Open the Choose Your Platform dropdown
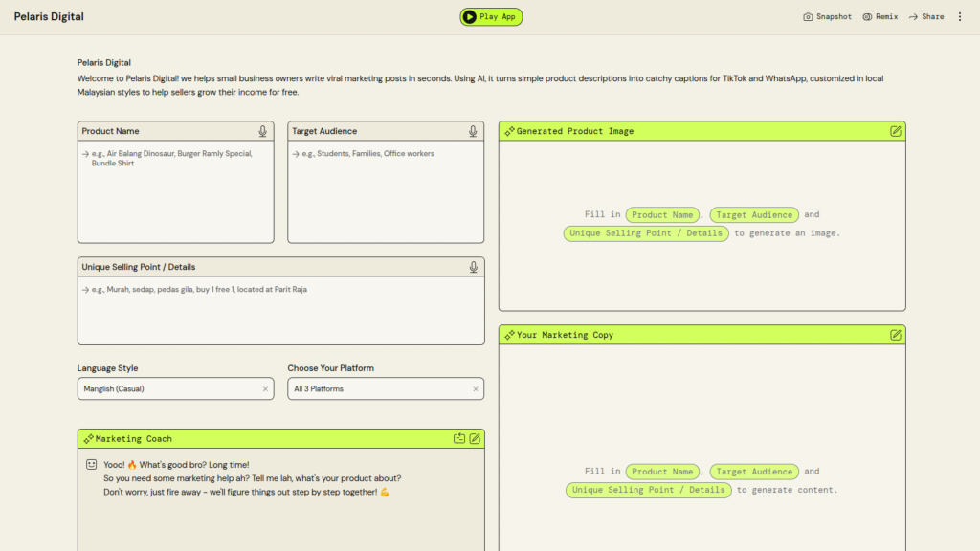The image size is (980, 551). point(378,389)
